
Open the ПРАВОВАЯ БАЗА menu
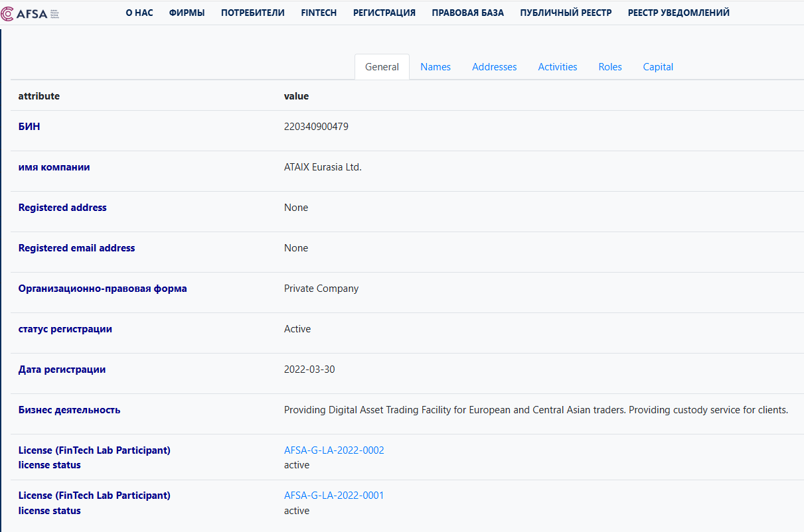click(468, 13)
